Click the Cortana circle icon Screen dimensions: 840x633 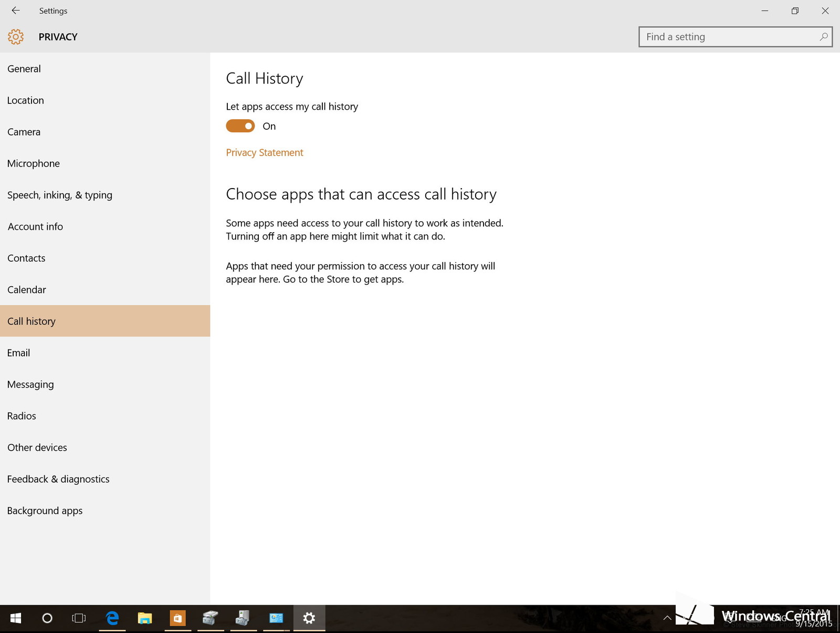tap(47, 618)
